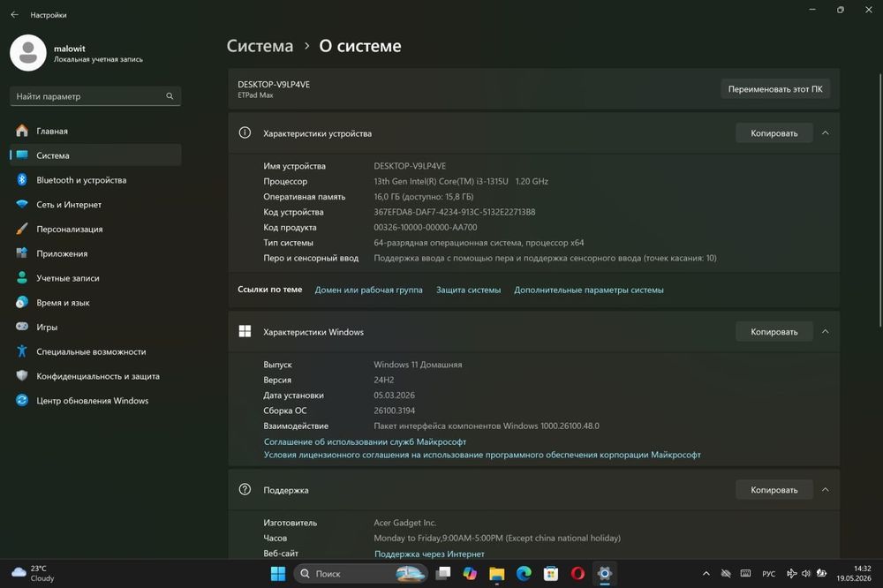Open Microsoft Edge from the taskbar
Viewport: 883px width, 588px height.
click(524, 573)
